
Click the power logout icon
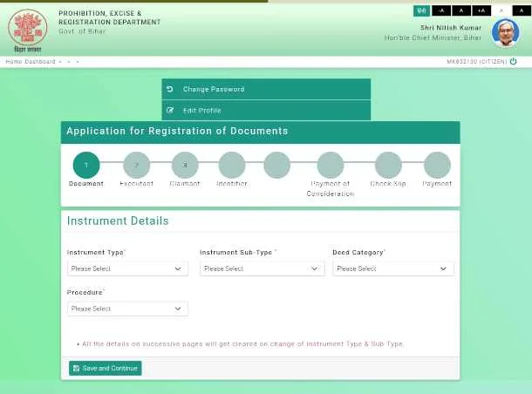click(x=514, y=62)
